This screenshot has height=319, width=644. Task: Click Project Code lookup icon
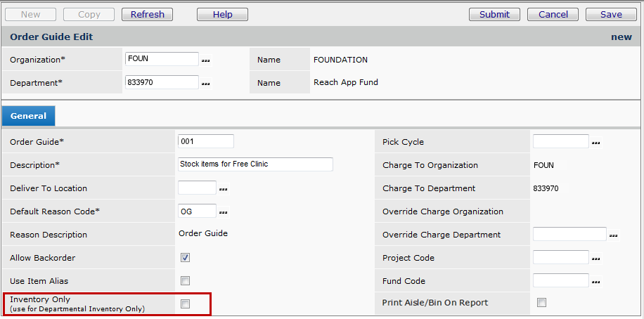(x=595, y=259)
